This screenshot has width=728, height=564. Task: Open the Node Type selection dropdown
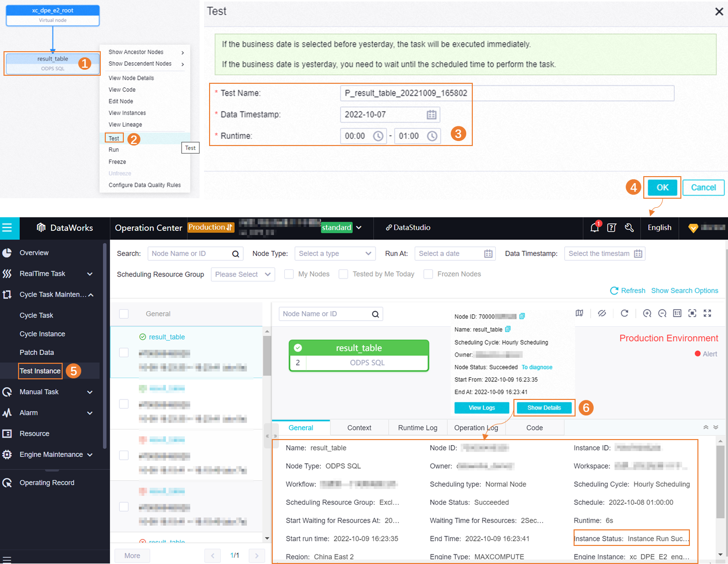pyautogui.click(x=334, y=253)
